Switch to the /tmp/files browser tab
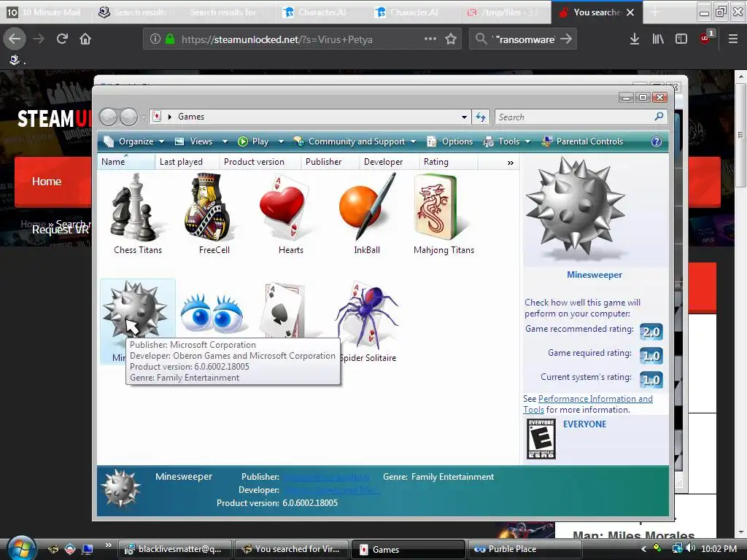This screenshot has height=560, width=747. tap(506, 12)
